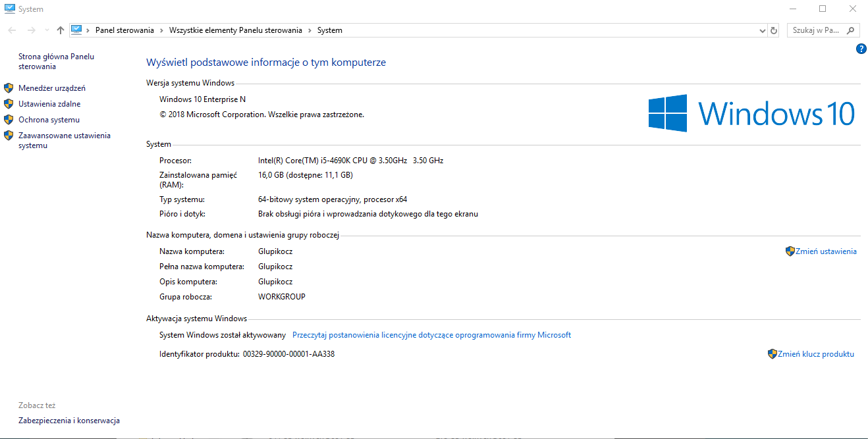Expand the address bar history dropdown
Screen dimensions: 868x439
[762, 30]
